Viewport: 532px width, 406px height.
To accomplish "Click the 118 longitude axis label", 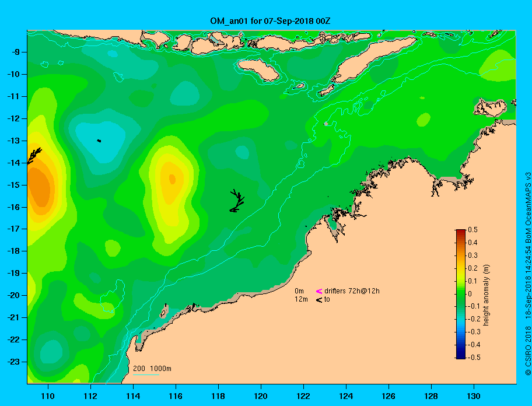I will tap(218, 396).
